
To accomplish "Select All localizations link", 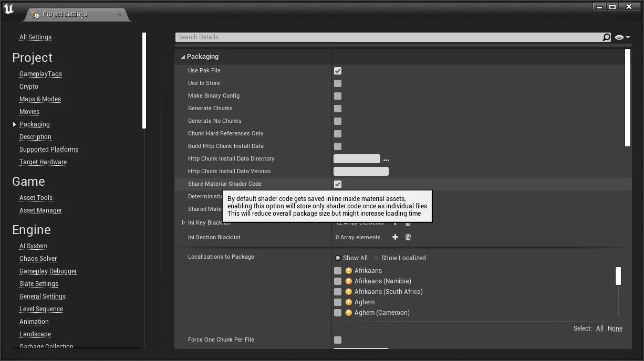I will click(x=599, y=328).
